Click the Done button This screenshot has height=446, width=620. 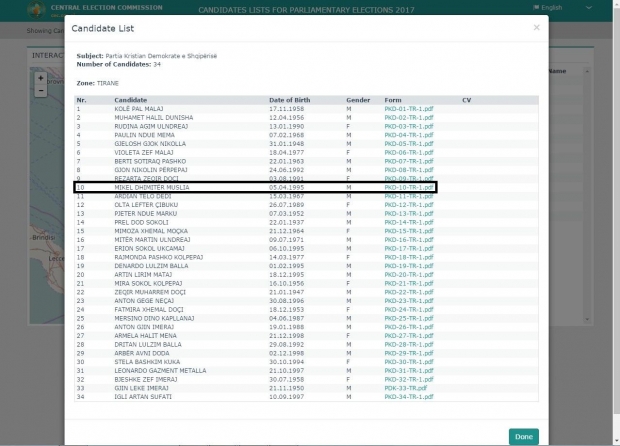click(523, 436)
